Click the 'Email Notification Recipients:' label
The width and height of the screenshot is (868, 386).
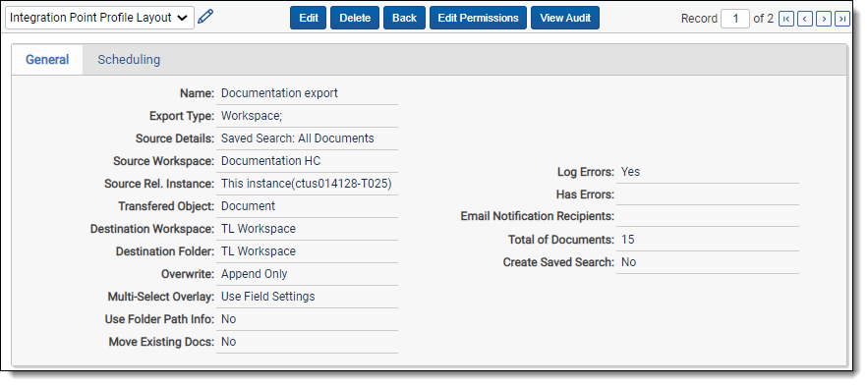(538, 217)
